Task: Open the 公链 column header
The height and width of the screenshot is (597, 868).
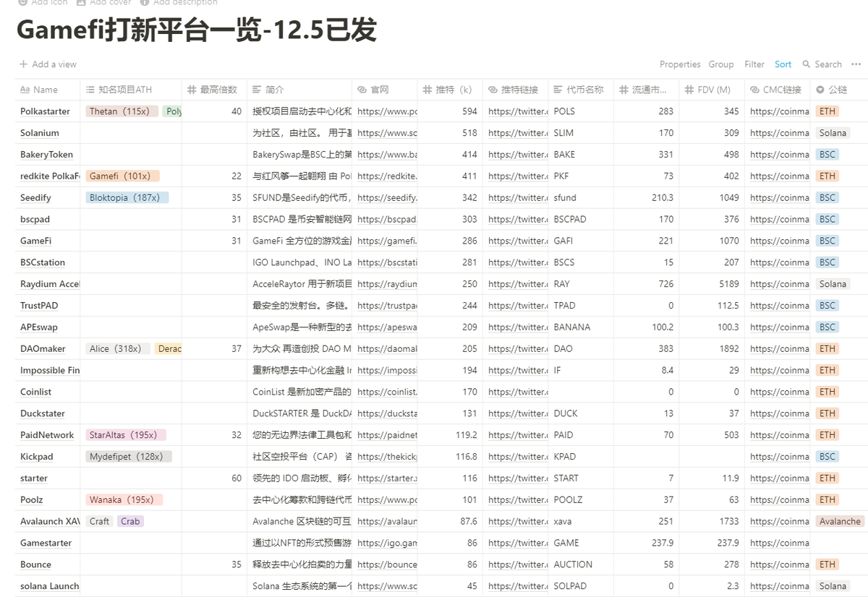Action: [x=839, y=90]
